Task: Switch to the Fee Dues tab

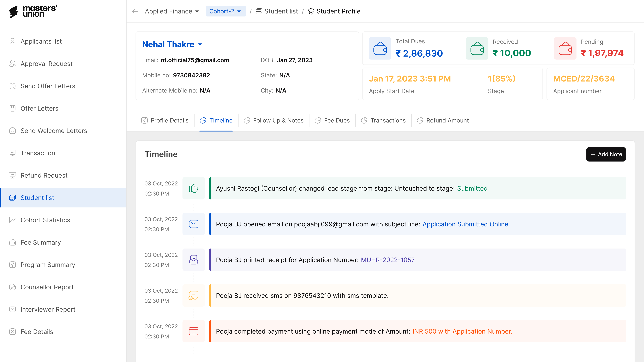Action: pos(332,120)
